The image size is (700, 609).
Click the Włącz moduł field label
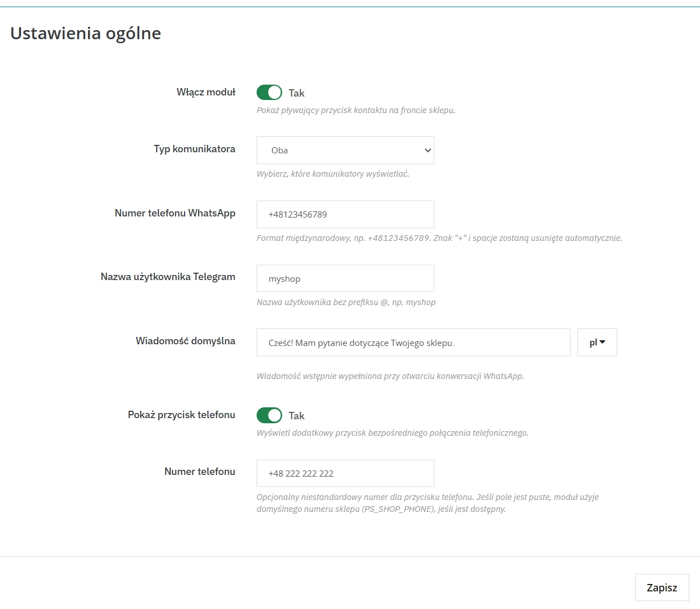point(206,92)
